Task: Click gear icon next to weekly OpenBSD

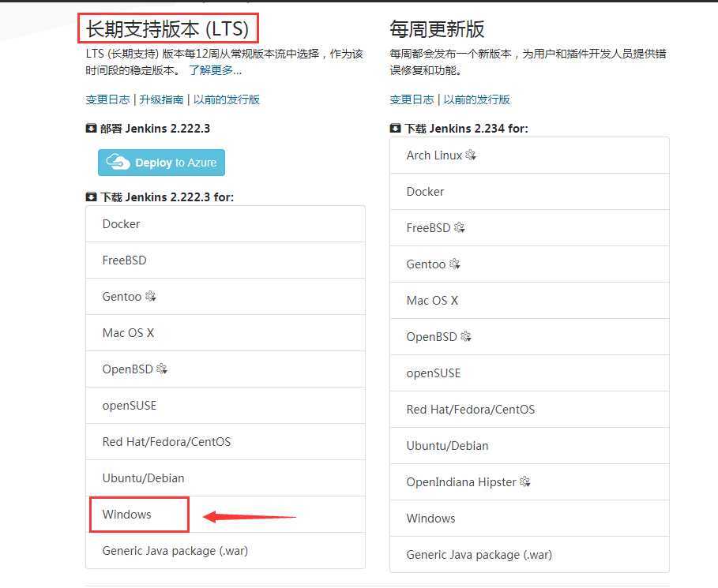Action: 466,336
